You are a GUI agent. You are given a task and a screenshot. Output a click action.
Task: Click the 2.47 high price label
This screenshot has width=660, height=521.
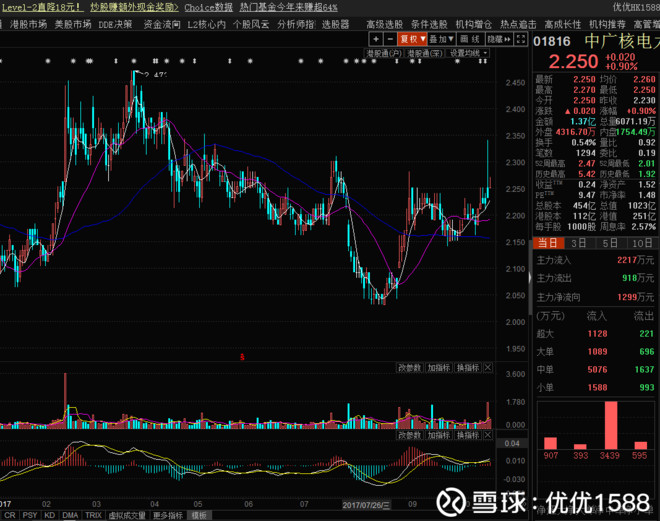(155, 75)
